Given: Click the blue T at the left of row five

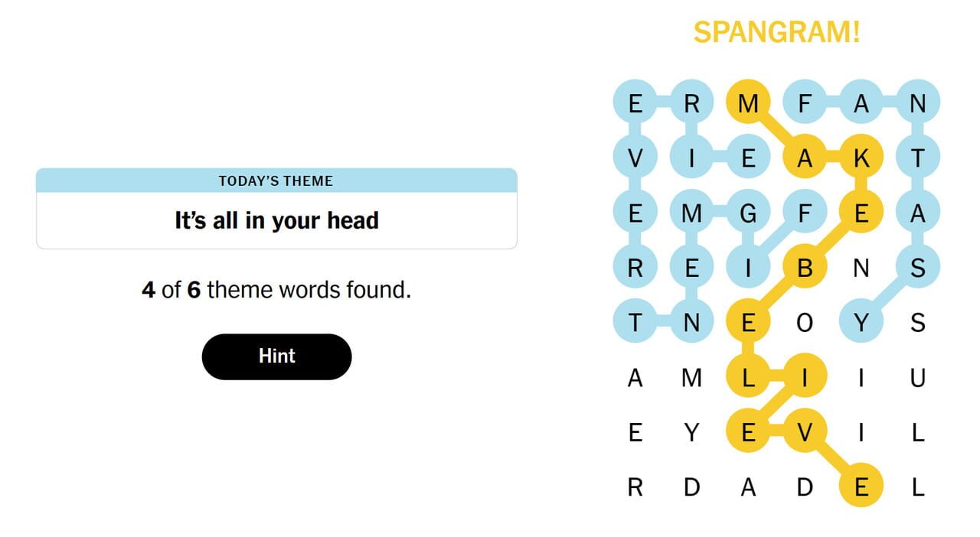Looking at the screenshot, I should click(x=635, y=323).
